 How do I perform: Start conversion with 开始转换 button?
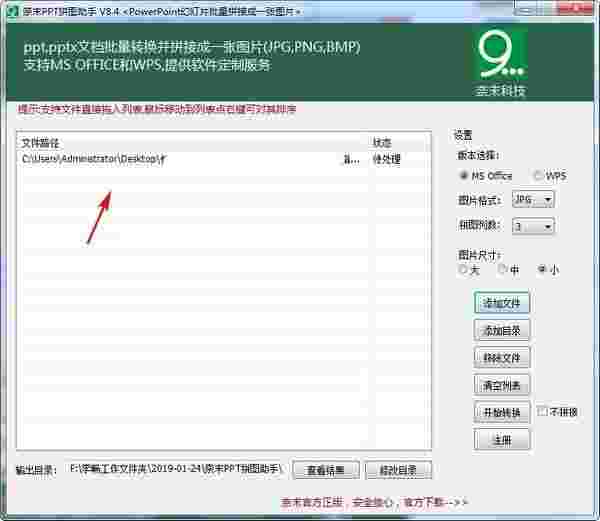pyautogui.click(x=502, y=412)
